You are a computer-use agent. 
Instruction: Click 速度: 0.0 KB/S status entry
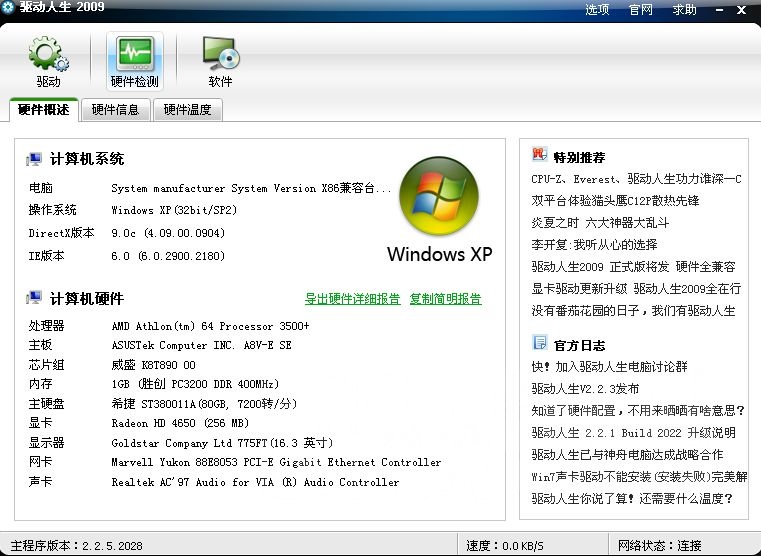tap(505, 546)
